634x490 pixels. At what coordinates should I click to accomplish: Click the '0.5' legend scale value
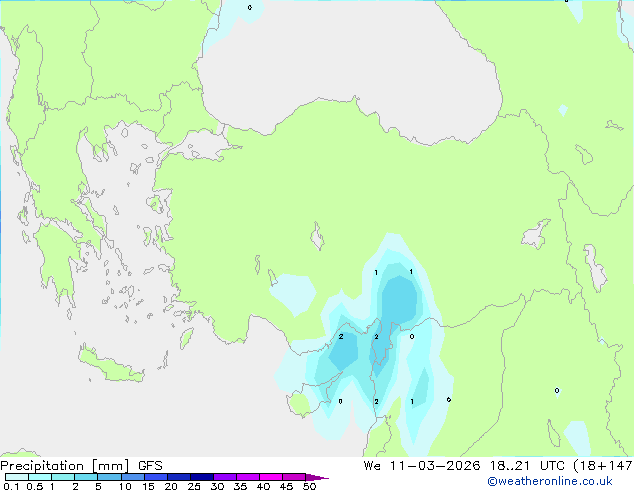(34, 486)
